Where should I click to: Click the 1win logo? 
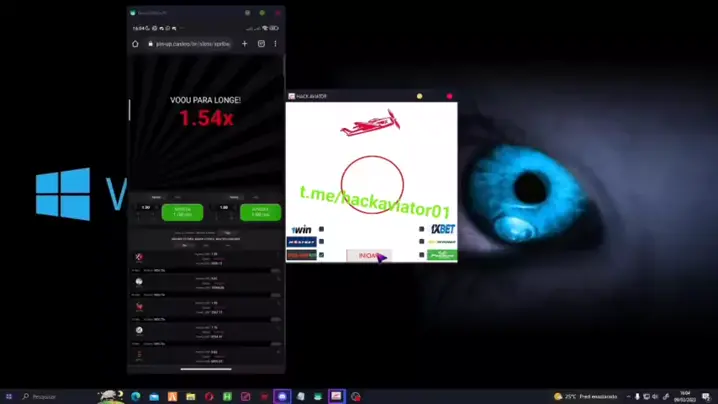(300, 229)
